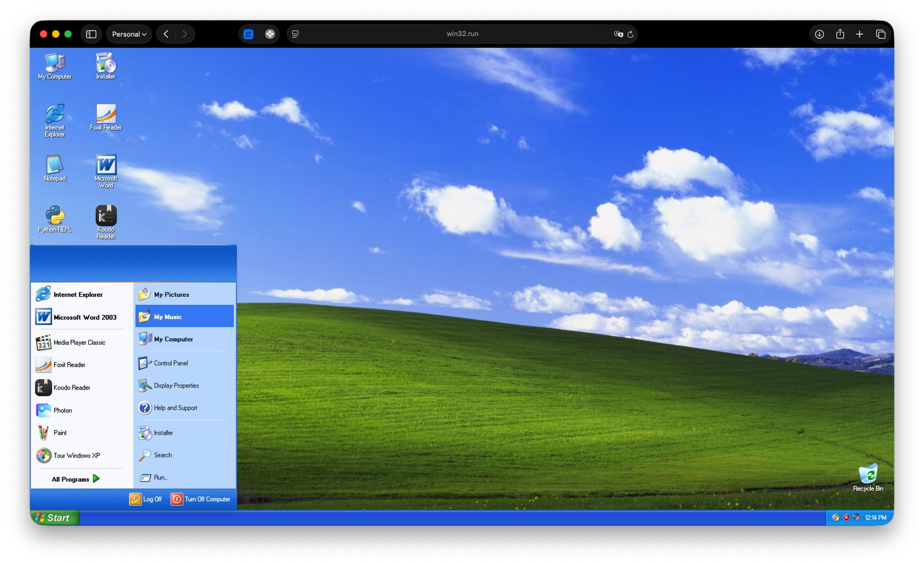Click the Log Off button
This screenshot has width=924, height=565.
pos(146,499)
